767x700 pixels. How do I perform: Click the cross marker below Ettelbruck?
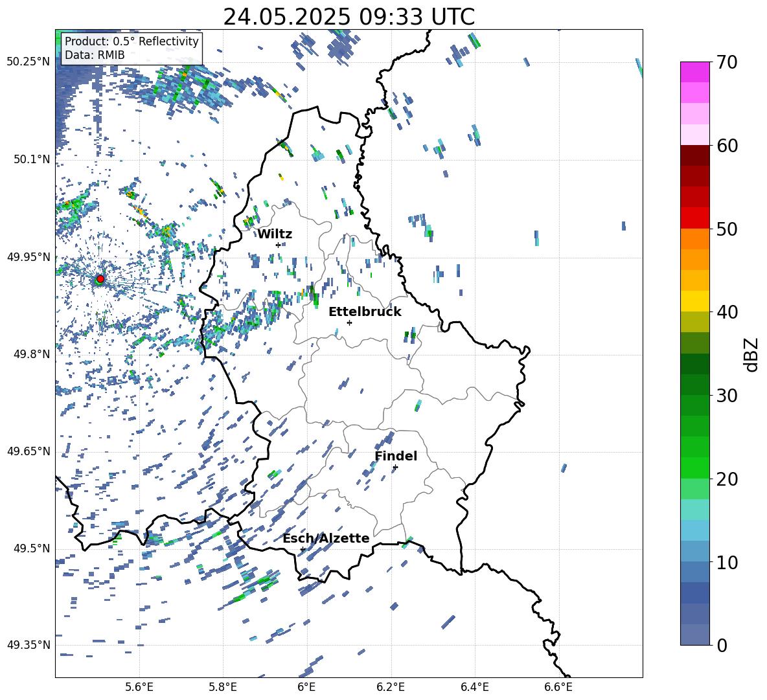(x=349, y=322)
